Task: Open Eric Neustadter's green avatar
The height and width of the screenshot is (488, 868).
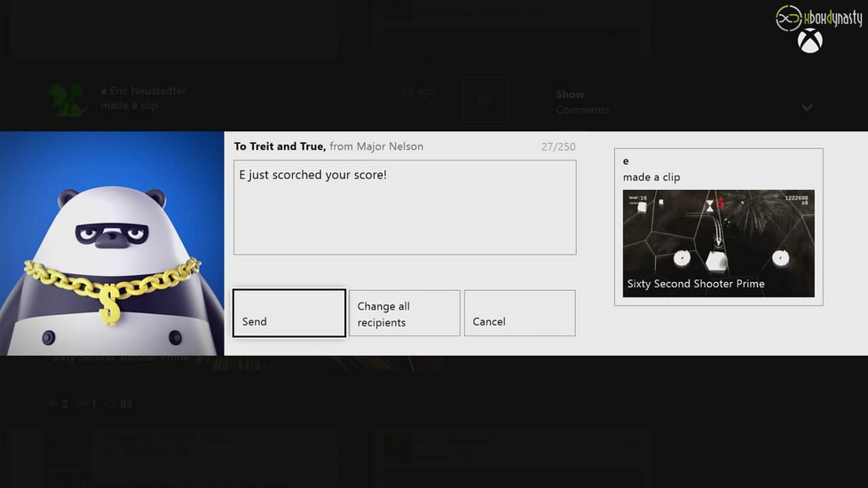Action: click(x=68, y=98)
